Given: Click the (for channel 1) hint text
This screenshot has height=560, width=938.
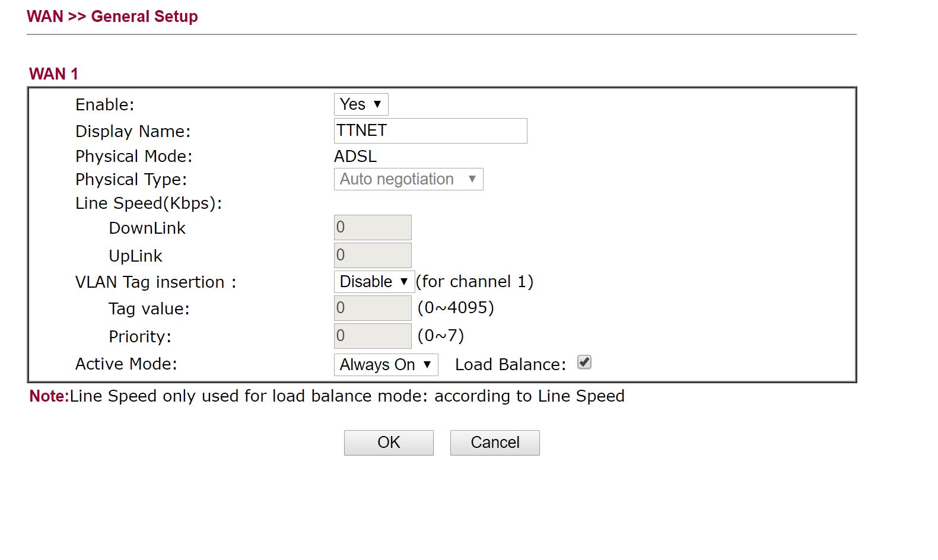Looking at the screenshot, I should click(475, 282).
